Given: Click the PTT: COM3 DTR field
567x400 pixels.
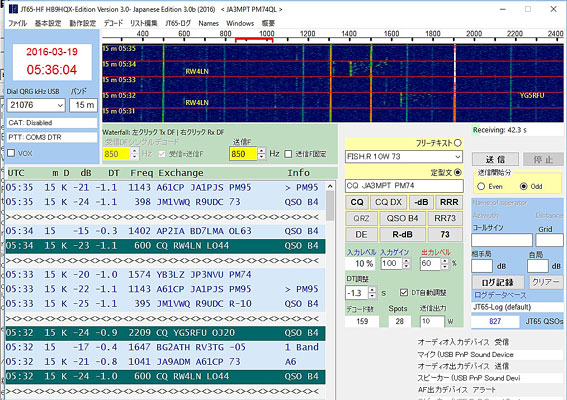Looking at the screenshot, I should tap(52, 137).
